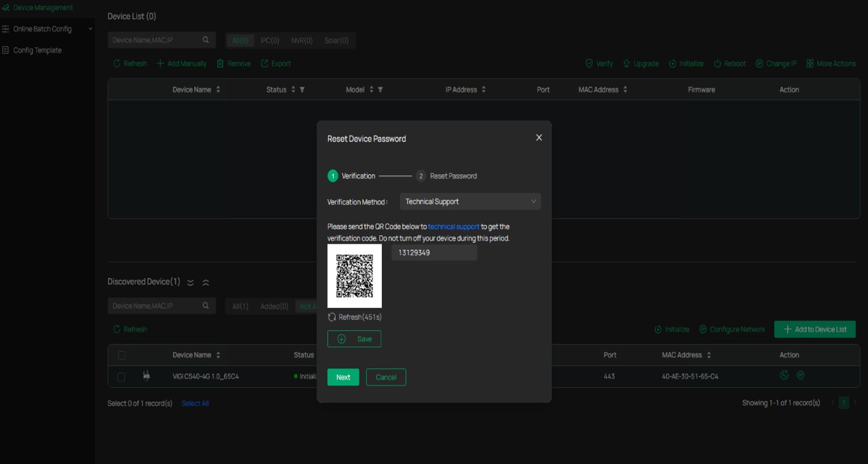
Task: Click the verification code input field
Action: (x=435, y=253)
